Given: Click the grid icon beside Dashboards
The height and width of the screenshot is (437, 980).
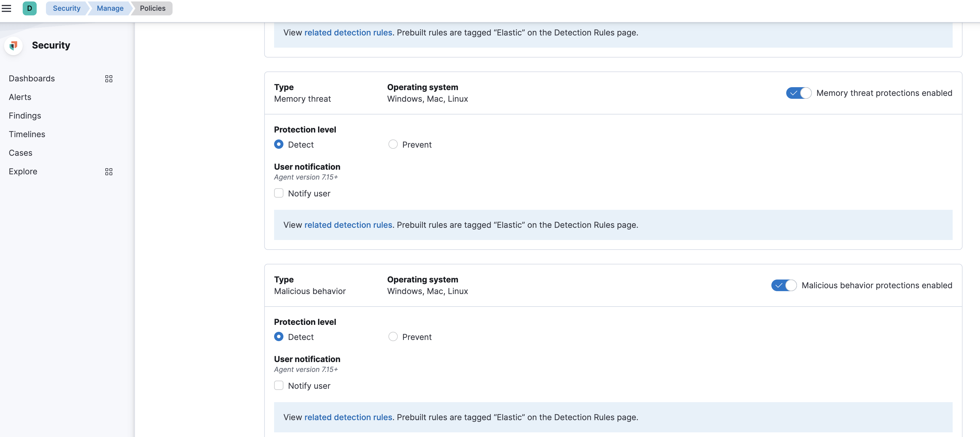Looking at the screenshot, I should click(x=109, y=79).
